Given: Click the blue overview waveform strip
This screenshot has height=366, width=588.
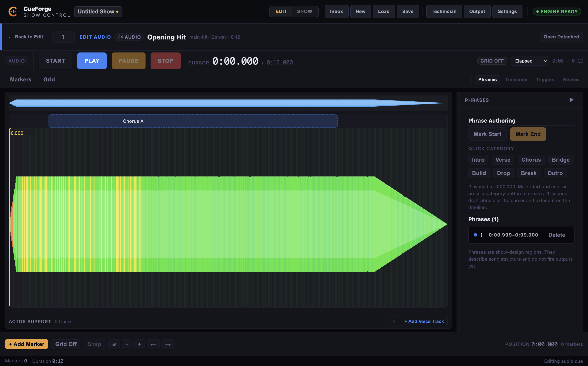Looking at the screenshot, I should tap(228, 103).
